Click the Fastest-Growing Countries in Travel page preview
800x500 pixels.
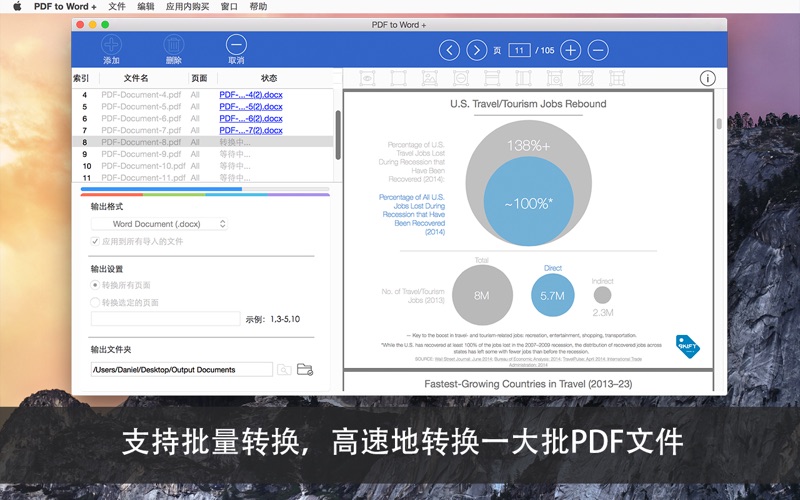click(528, 382)
